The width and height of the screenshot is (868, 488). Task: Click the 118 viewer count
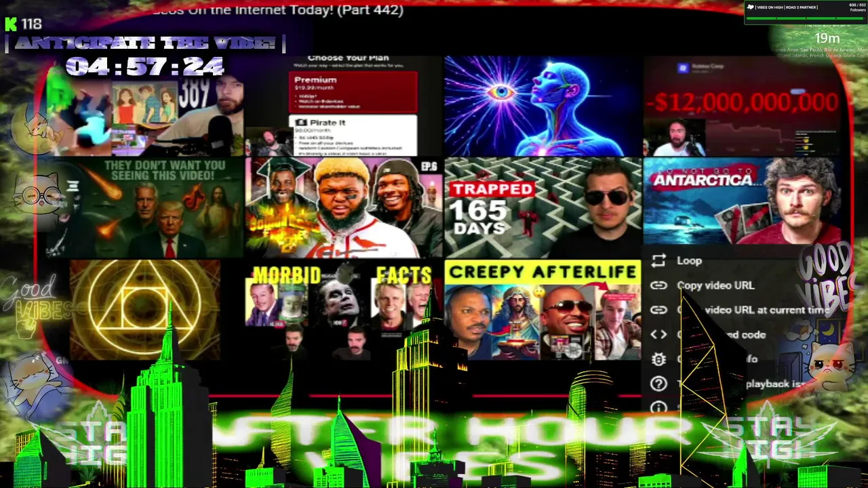click(31, 24)
